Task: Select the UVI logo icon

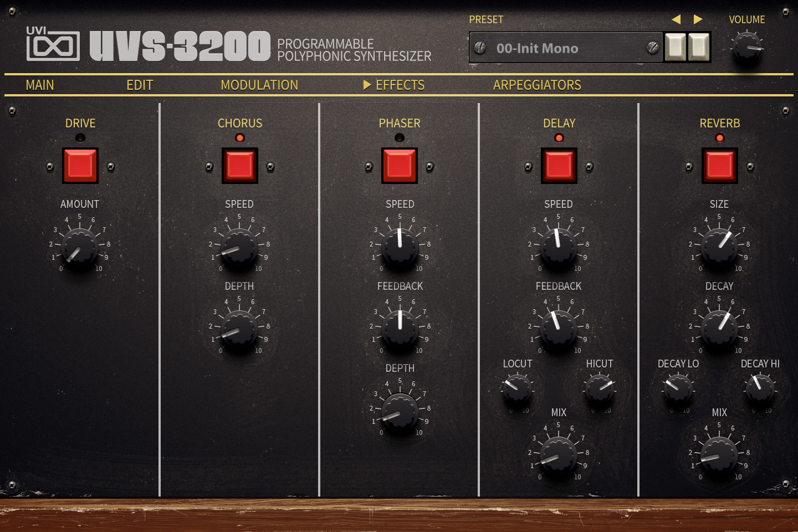Action: coord(53,43)
